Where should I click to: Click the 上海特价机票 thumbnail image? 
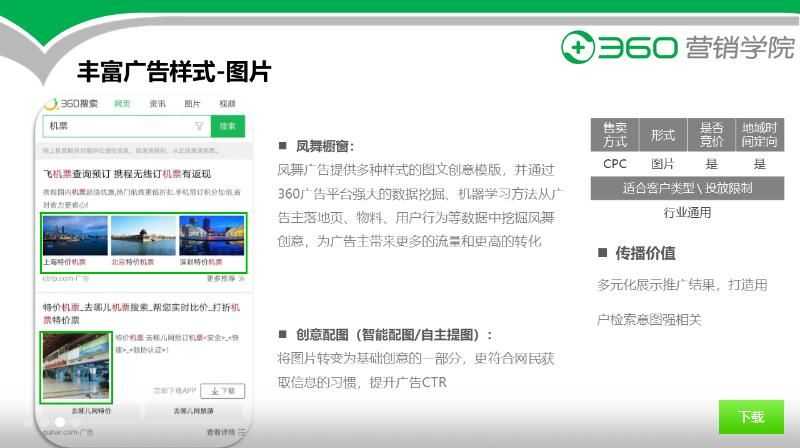[x=75, y=236]
